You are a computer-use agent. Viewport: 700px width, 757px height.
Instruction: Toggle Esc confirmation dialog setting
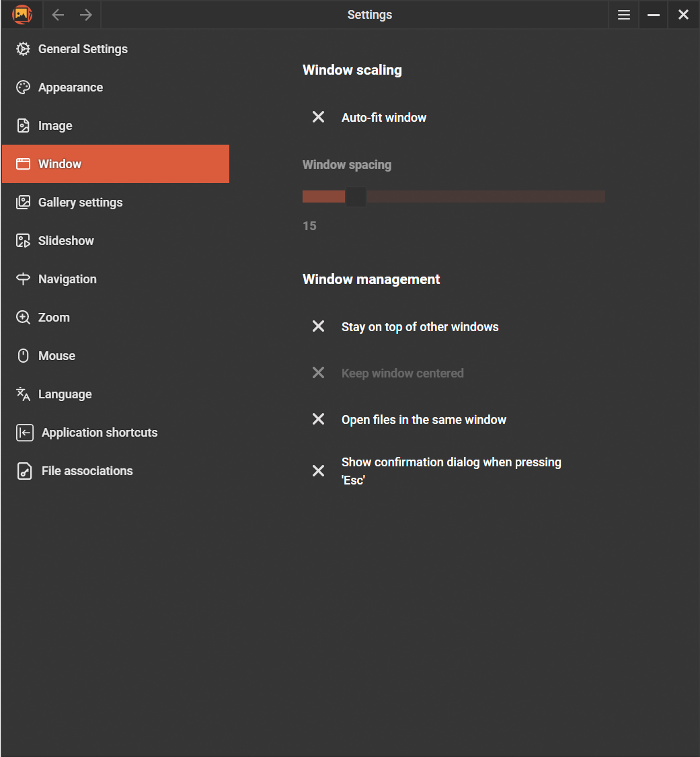click(x=319, y=471)
